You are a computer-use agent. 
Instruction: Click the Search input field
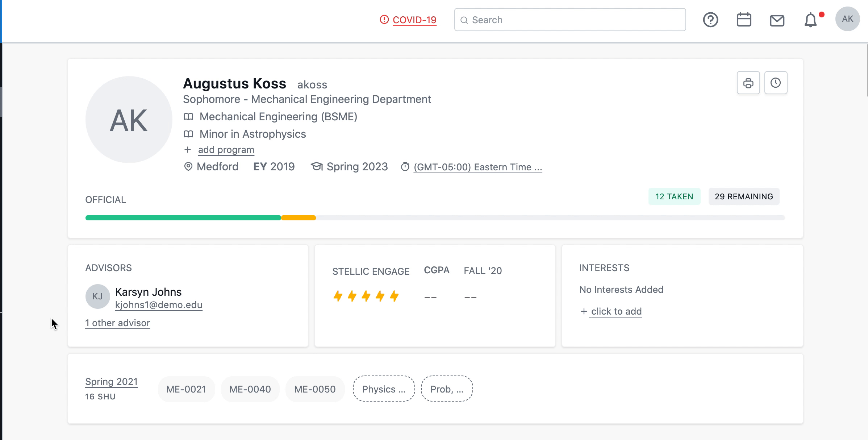click(x=570, y=20)
